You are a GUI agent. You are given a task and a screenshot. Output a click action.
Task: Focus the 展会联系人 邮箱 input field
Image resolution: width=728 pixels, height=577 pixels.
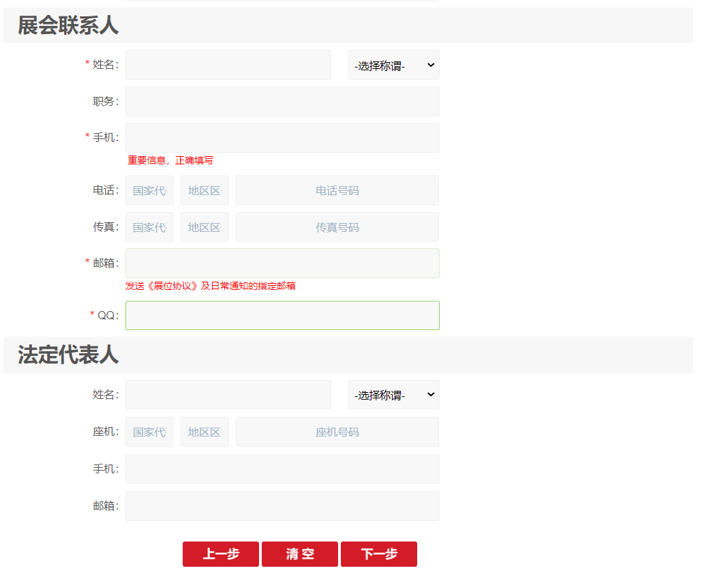282,263
